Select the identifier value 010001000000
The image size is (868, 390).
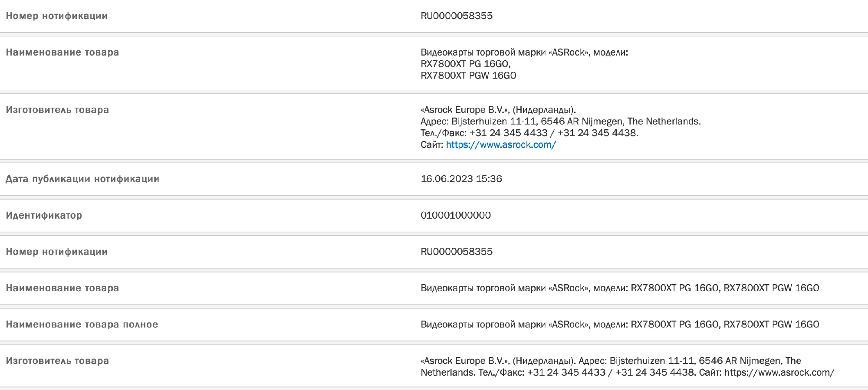coord(455,215)
